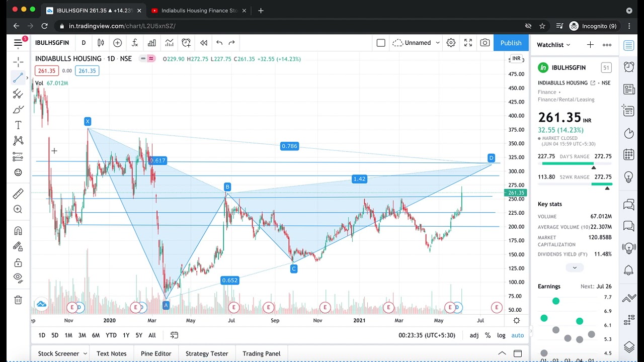The height and width of the screenshot is (362, 644).
Task: Select the Text annotation tool
Action: click(x=18, y=125)
